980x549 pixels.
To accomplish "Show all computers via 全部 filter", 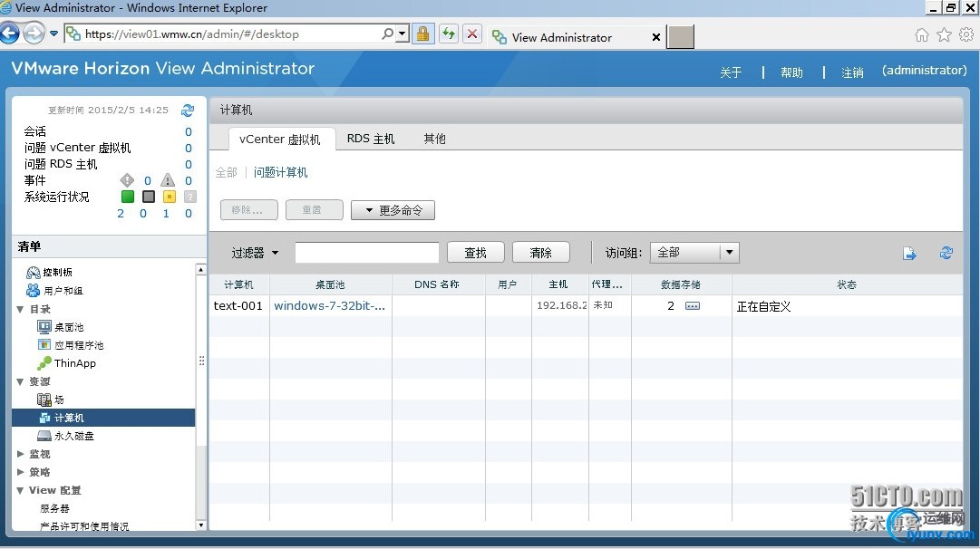I will 227,172.
